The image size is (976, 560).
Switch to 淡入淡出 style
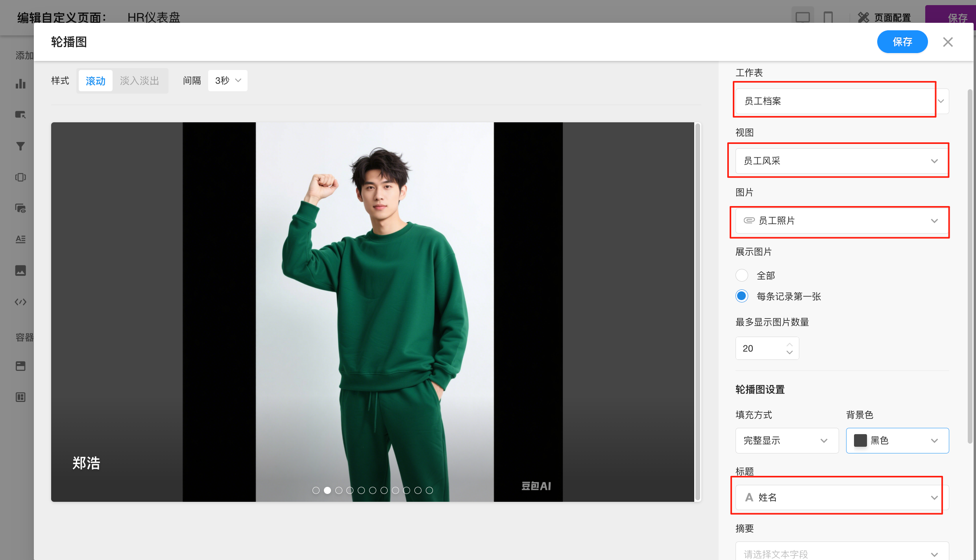click(x=139, y=81)
